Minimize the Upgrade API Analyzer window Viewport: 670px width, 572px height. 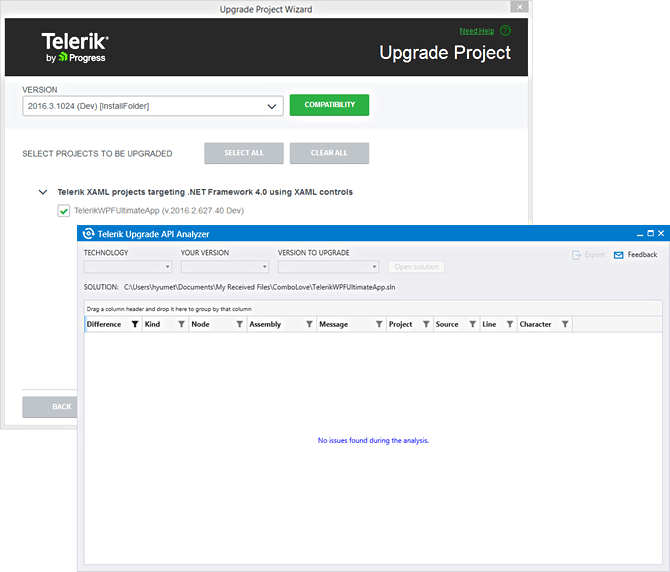[x=640, y=234]
